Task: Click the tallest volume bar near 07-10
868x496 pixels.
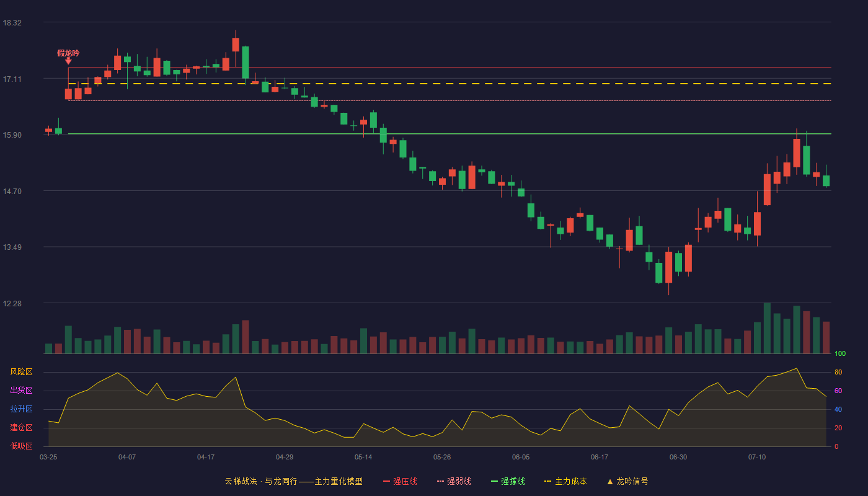Action: click(767, 328)
